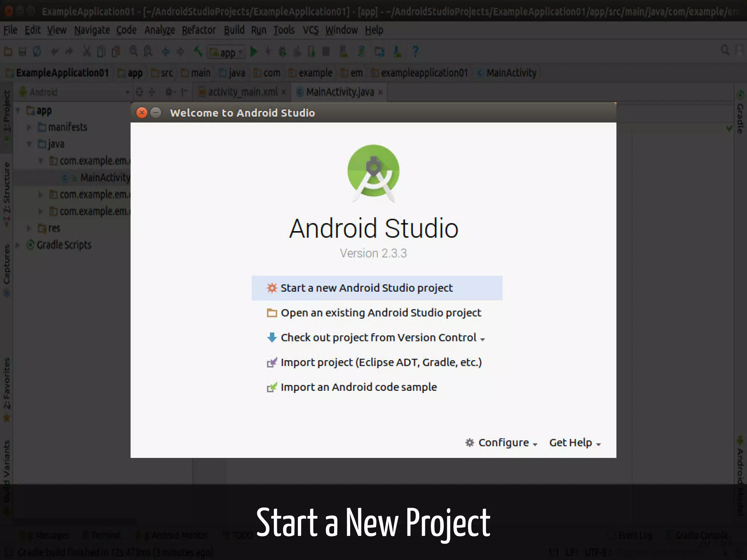
Task: Open the Android project view dropdown
Action: coord(74,92)
